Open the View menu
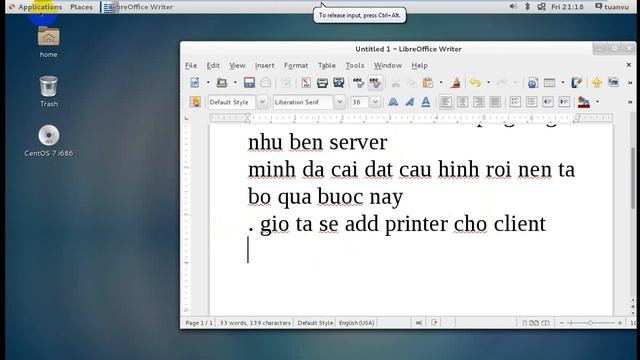 coord(237,65)
